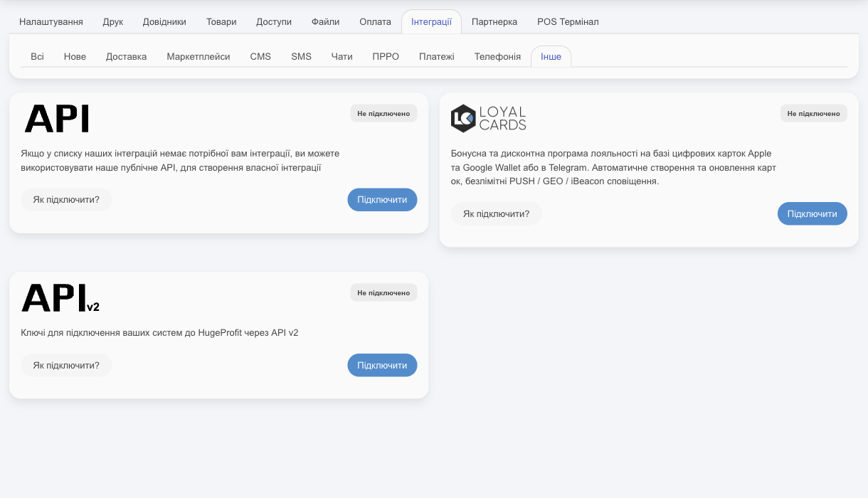
Task: Click the Loyal Cards logo
Action: click(489, 119)
